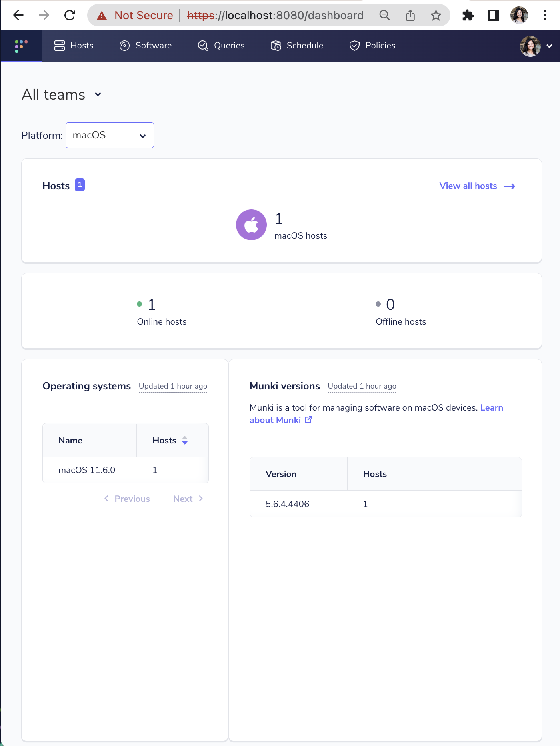The image size is (560, 746).
Task: Bookmark this page with star icon
Action: pyautogui.click(x=436, y=16)
